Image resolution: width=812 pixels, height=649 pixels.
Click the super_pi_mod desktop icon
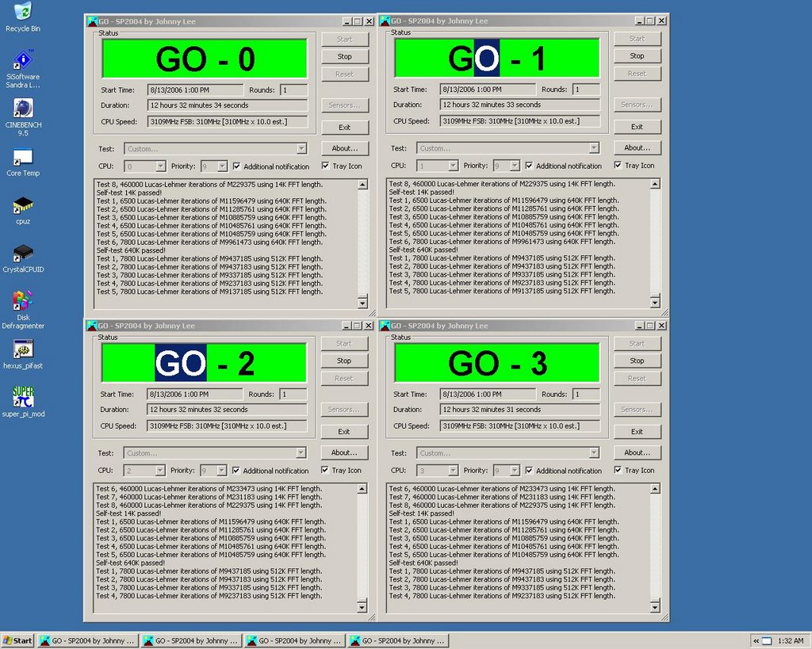pos(23,402)
